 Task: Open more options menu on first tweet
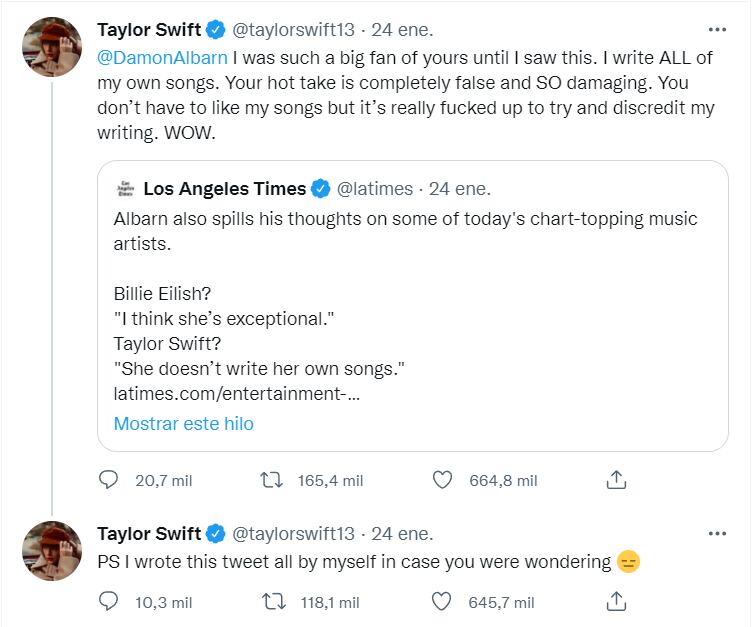point(717,29)
